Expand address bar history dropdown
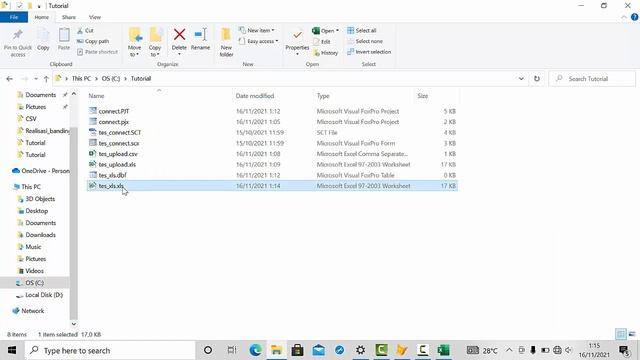Viewport: 640px width, 360px height. click(x=521, y=79)
